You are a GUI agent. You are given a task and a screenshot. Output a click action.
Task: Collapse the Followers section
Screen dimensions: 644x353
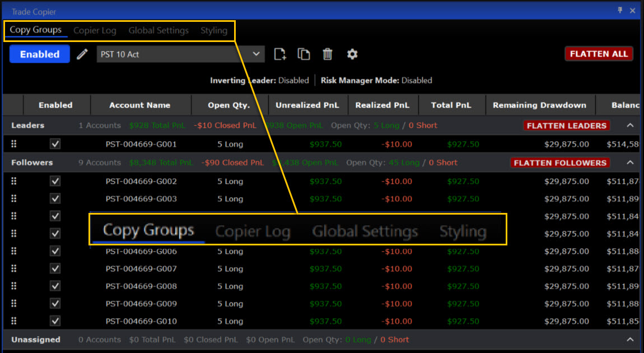(x=630, y=162)
